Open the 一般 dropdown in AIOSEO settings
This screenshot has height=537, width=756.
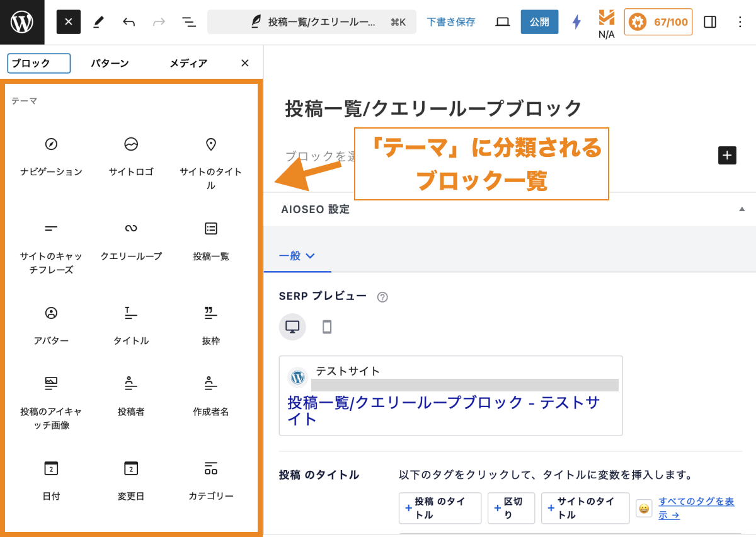point(297,255)
